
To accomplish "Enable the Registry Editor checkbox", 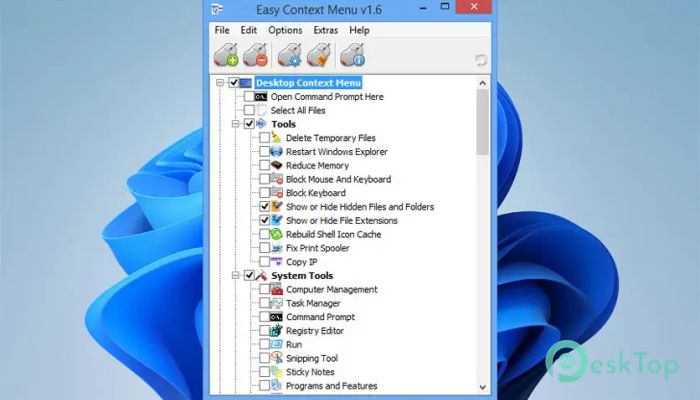I will pos(264,330).
